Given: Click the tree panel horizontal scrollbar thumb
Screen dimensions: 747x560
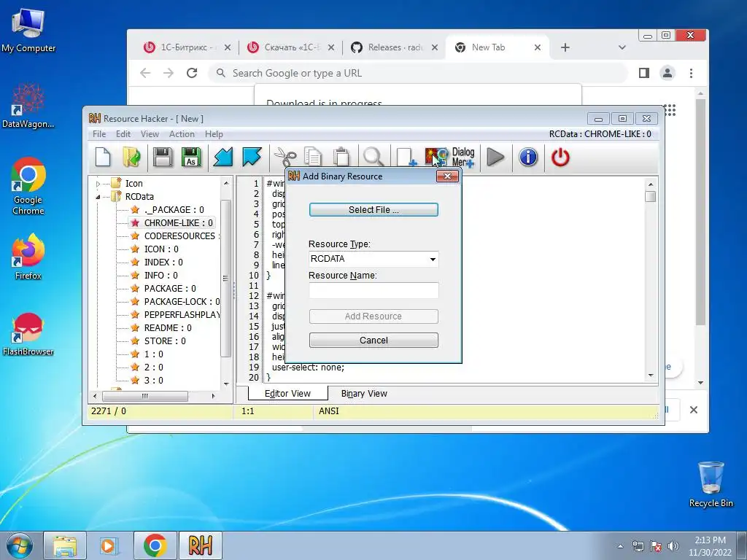Looking at the screenshot, I should tap(145, 396).
